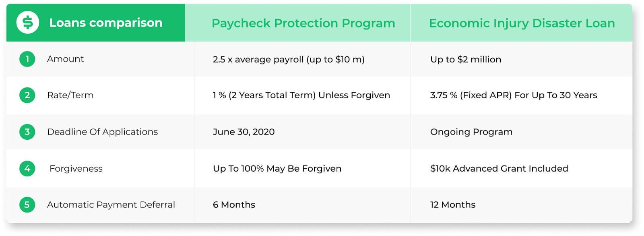Click the green number 5 circle

point(27,205)
